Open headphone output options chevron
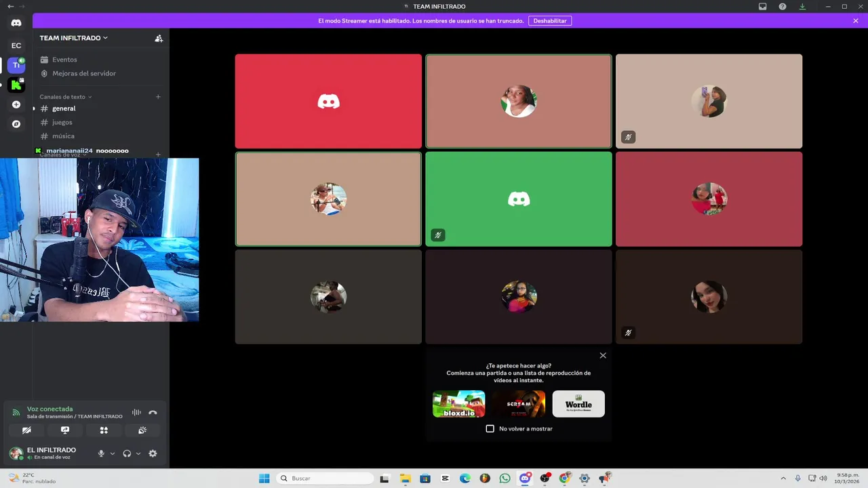Viewport: 868px width, 488px height. [138, 453]
